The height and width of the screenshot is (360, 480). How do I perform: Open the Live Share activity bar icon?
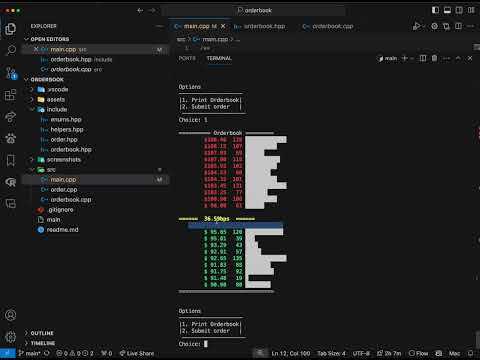coord(10,116)
